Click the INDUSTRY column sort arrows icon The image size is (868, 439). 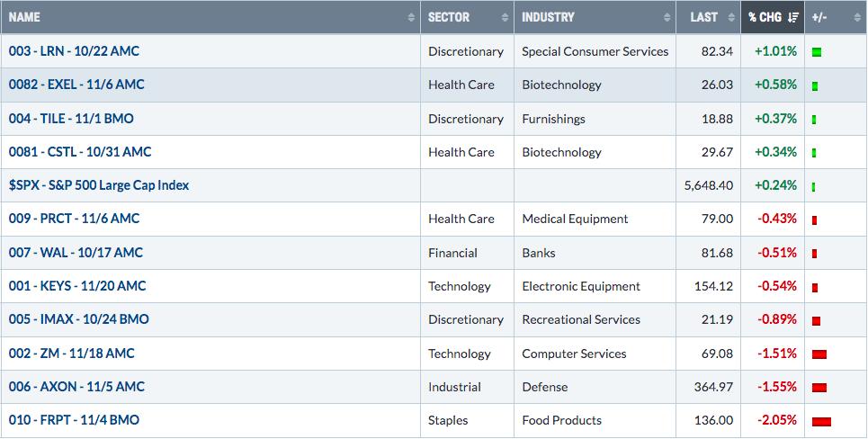667,18
